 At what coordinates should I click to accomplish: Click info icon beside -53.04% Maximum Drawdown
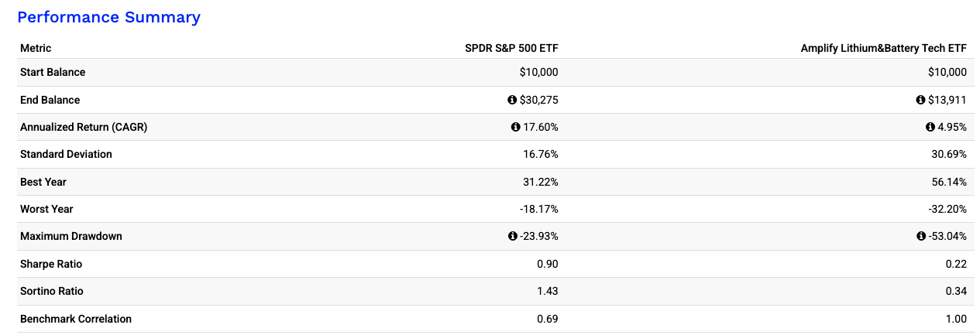(921, 236)
